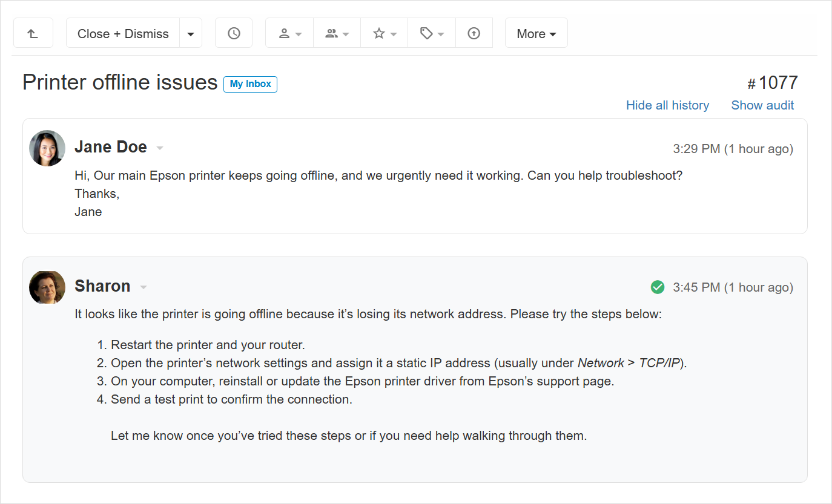
Task: Click the Hide all history link
Action: 667,105
